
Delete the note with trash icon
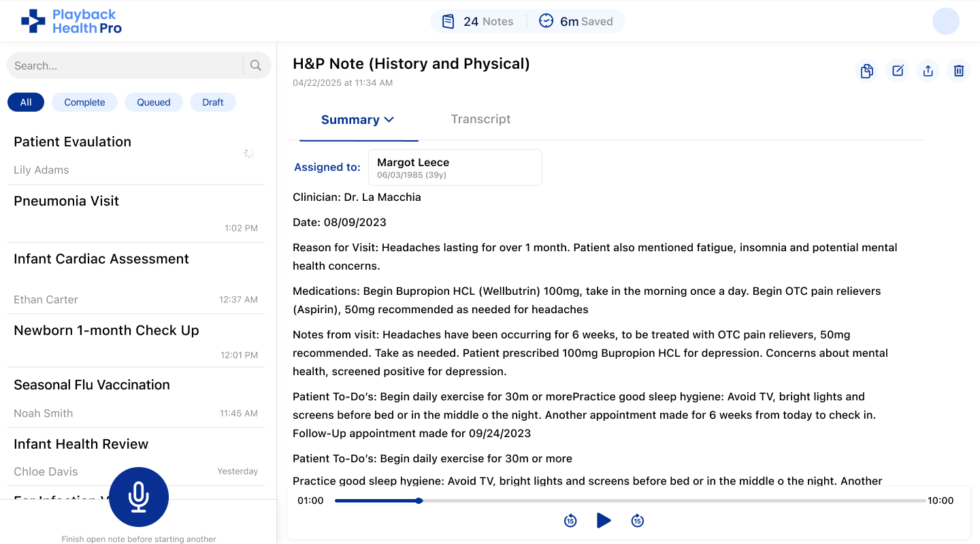click(x=959, y=71)
